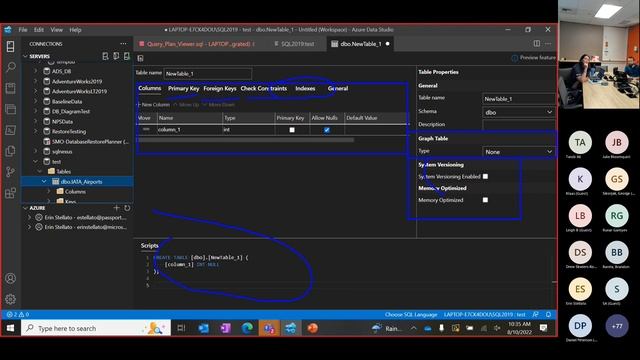This screenshot has height=360, width=640.
Task: Enable the Memory Optimized checkbox
Action: coord(485,200)
